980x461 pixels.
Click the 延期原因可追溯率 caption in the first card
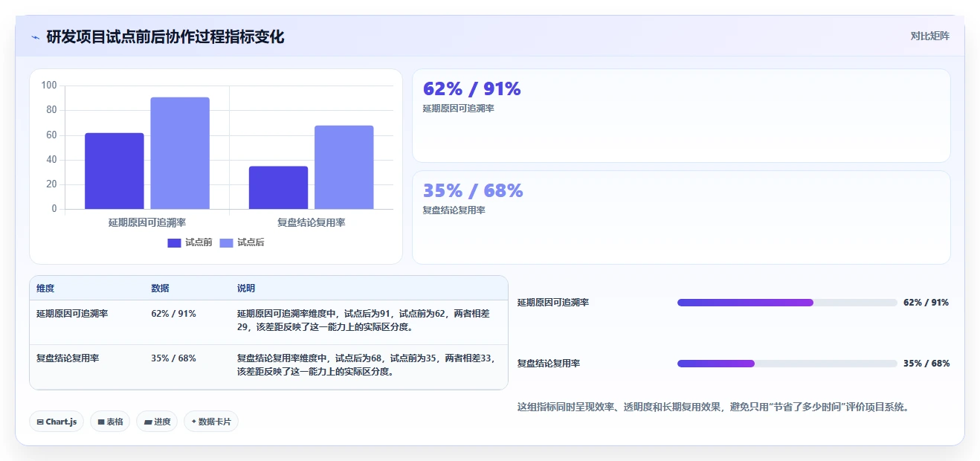point(458,109)
